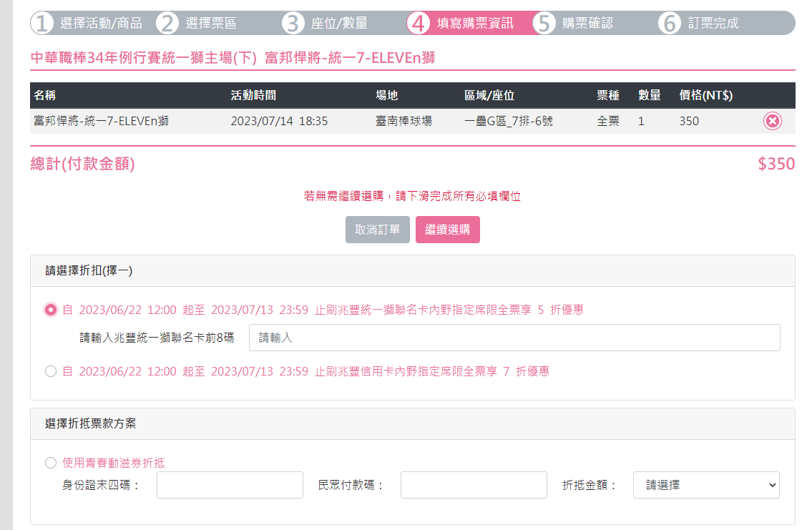Image resolution: width=812 pixels, height=530 pixels.
Task: Remove the ticket with the red X icon
Action: (772, 121)
